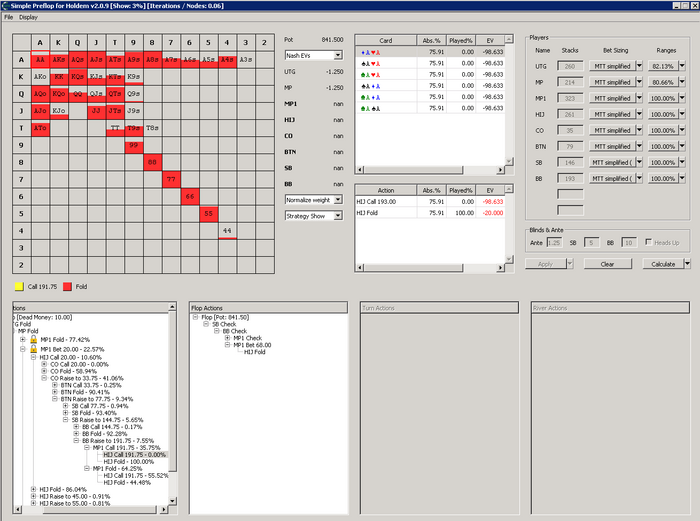Click the lock icon next to MP1 Fold
700x521 pixels.
33,339
